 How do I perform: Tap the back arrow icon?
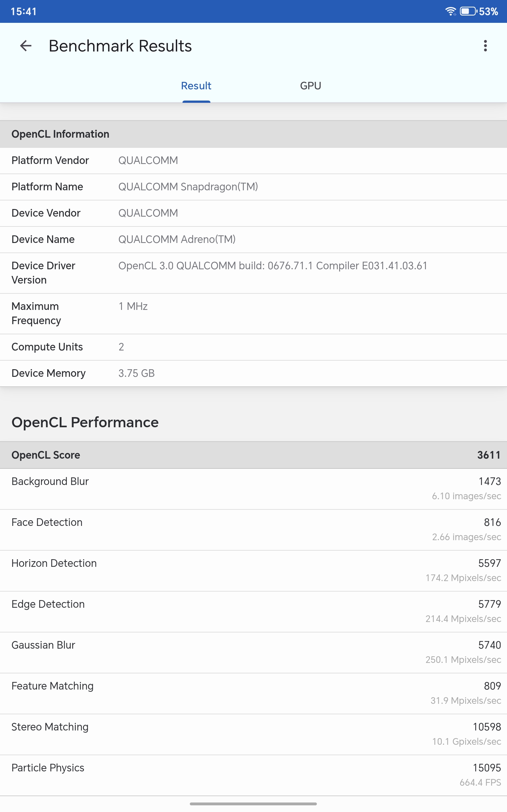26,46
